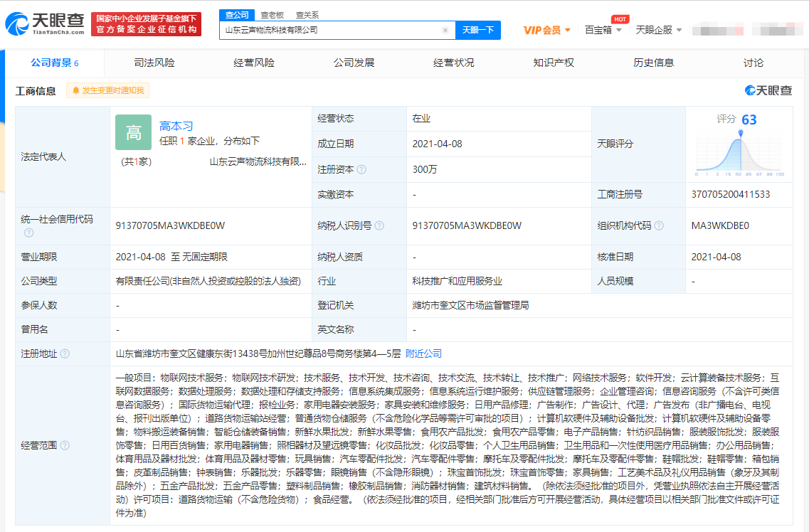Open the 附近公司 link
Viewport: 809px width, 532px height.
(423, 353)
